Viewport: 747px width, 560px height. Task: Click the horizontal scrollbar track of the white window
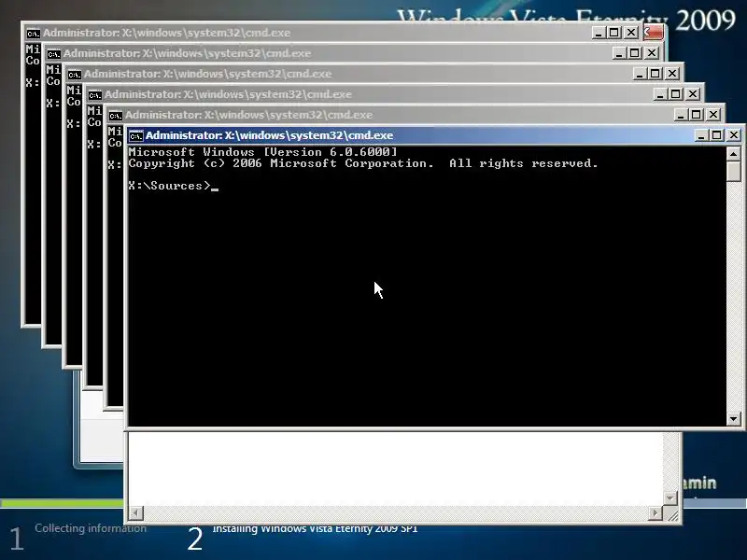click(395, 512)
